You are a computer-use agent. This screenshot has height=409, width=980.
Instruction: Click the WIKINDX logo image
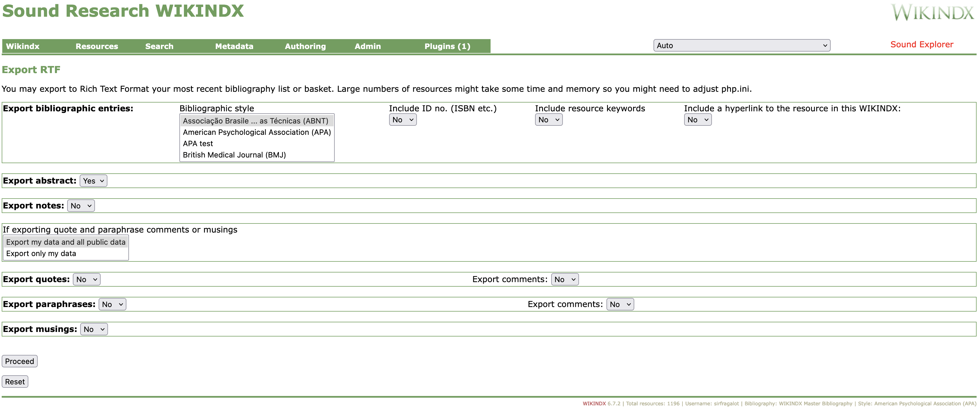tap(932, 12)
